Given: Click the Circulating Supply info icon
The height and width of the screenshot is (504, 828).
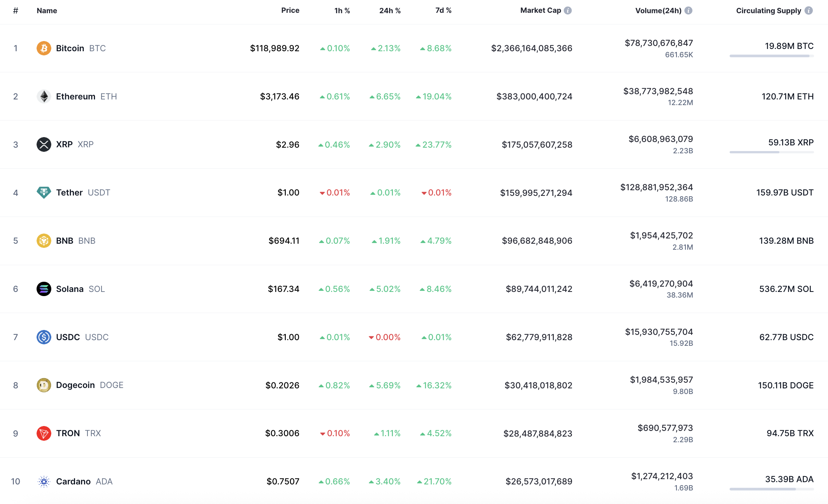Looking at the screenshot, I should click(x=809, y=11).
